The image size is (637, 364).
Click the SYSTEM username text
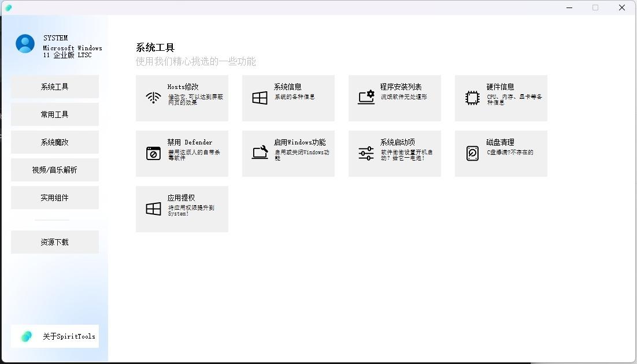[x=55, y=38]
